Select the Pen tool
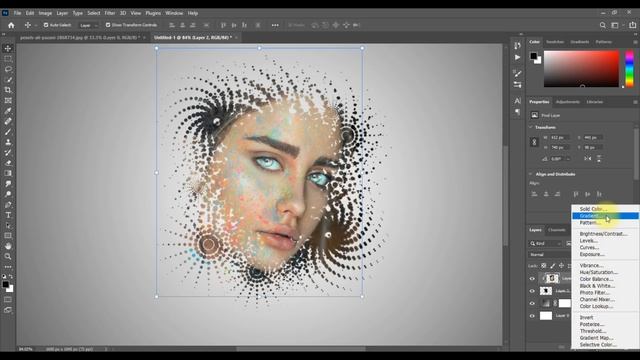The image size is (640, 360). point(8,204)
